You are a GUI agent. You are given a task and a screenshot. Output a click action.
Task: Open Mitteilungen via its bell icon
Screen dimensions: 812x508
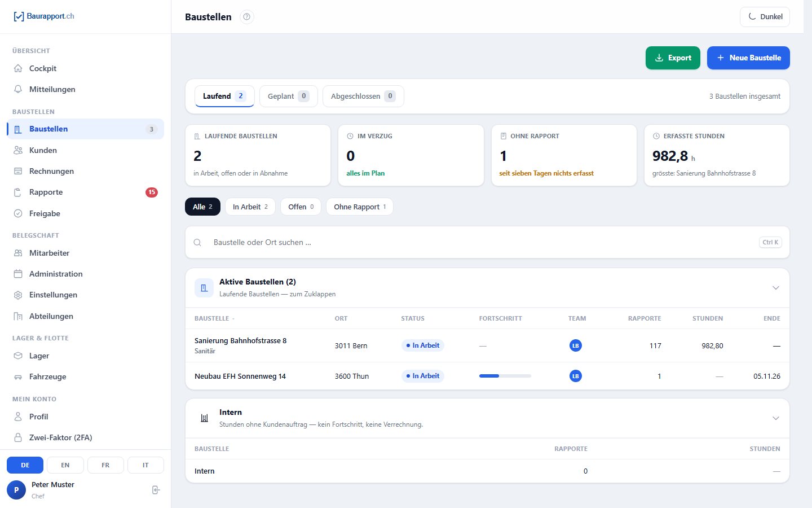coord(18,89)
